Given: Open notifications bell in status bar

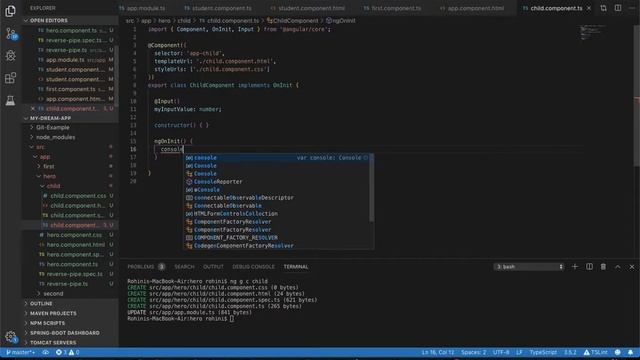Looking at the screenshot, I should click(x=630, y=352).
